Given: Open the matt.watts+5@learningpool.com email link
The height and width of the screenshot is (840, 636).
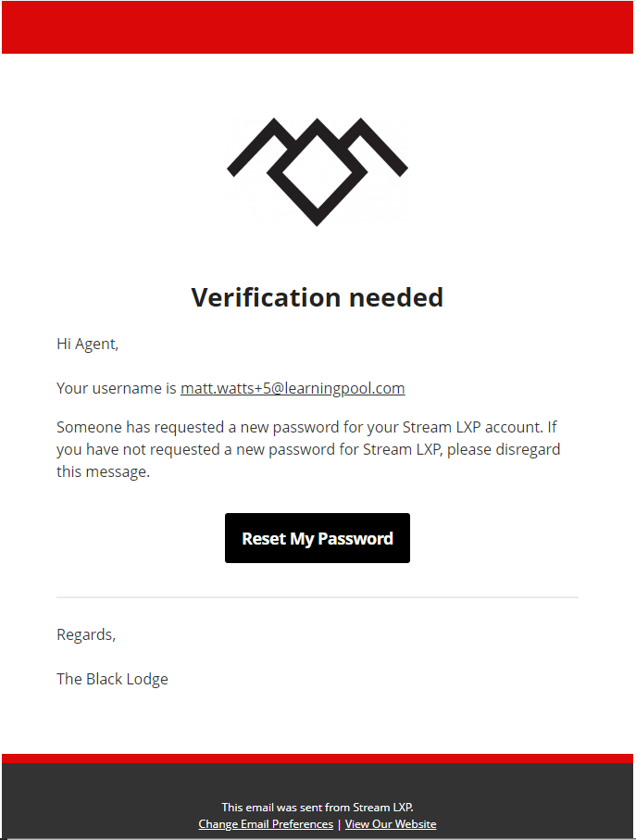Looking at the screenshot, I should point(293,388).
